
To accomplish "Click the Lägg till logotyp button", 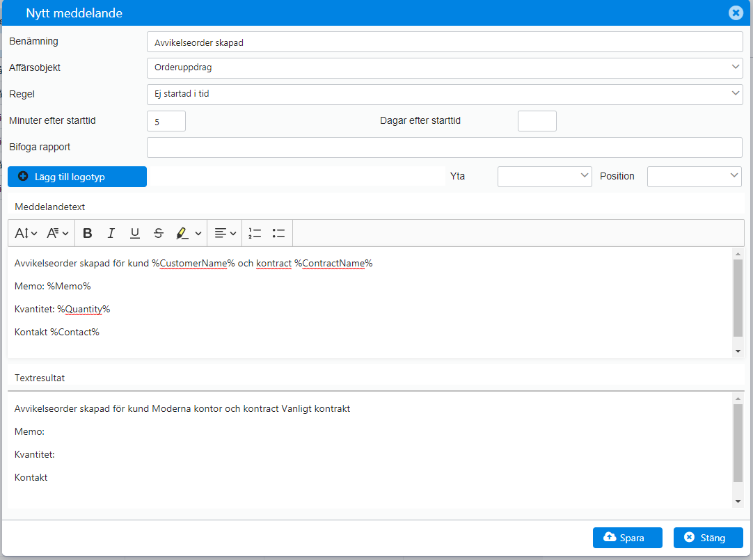I will (x=77, y=177).
